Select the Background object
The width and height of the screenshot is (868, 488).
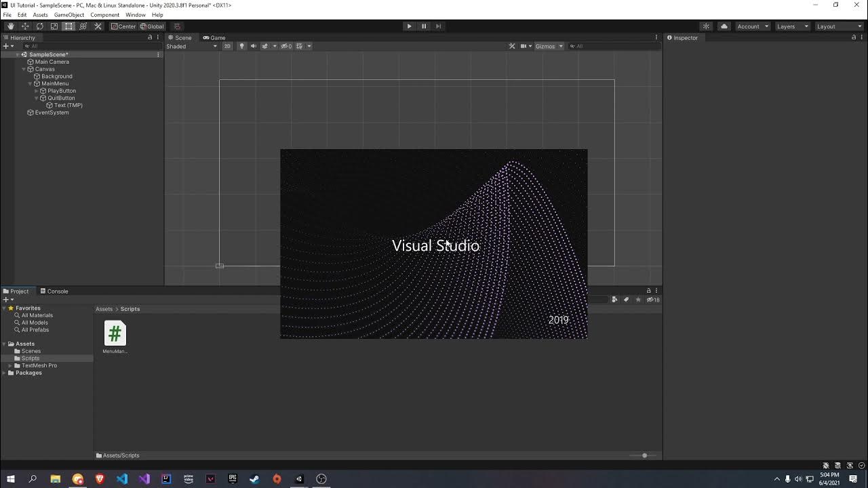coord(57,77)
